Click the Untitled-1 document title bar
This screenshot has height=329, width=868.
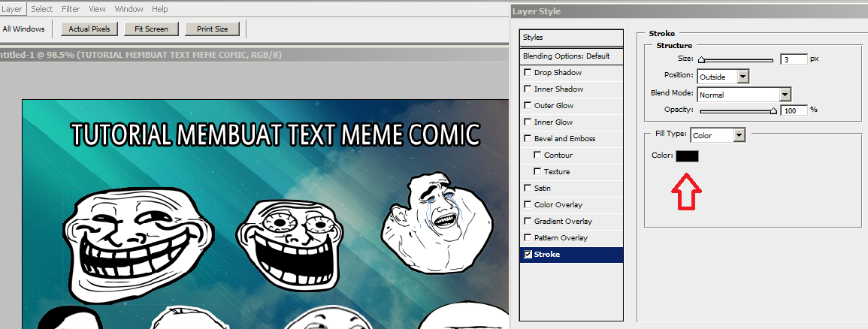254,55
